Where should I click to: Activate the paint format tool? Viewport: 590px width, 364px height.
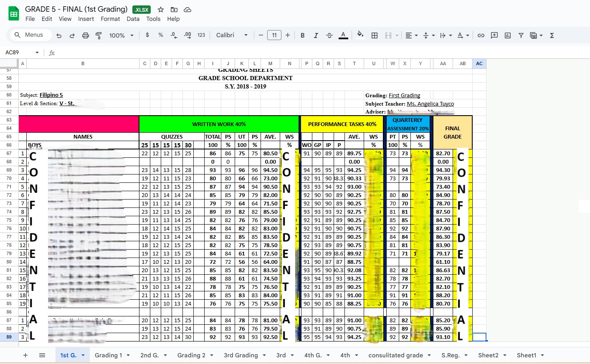tap(99, 35)
